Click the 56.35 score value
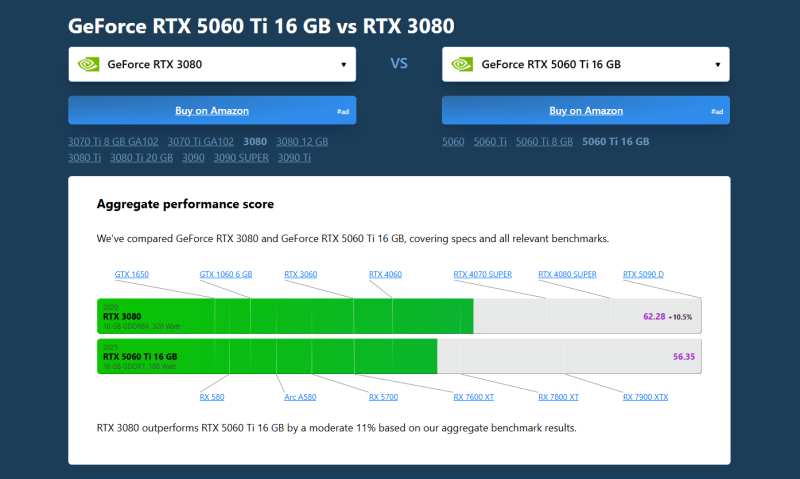Viewport: 800px width, 479px height. click(684, 357)
